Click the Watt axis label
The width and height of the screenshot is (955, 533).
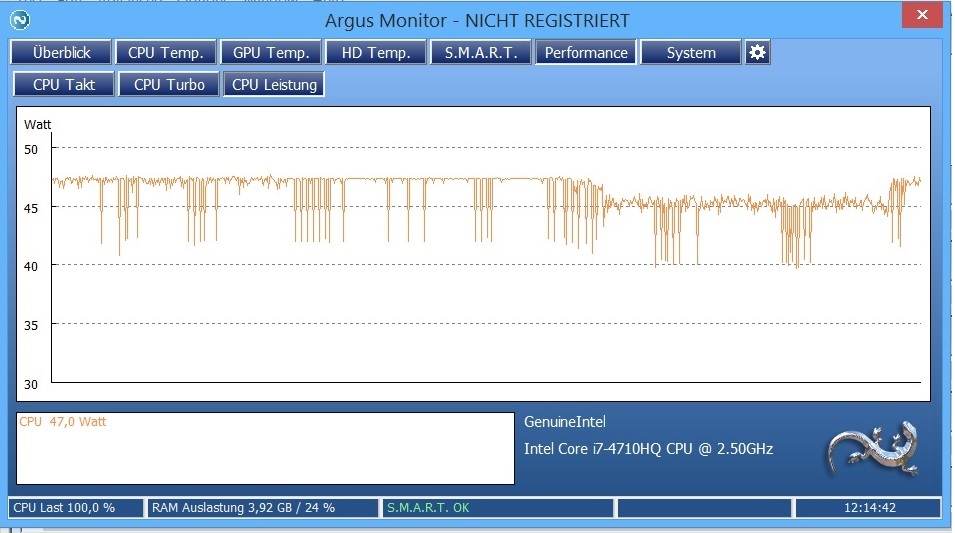37,124
